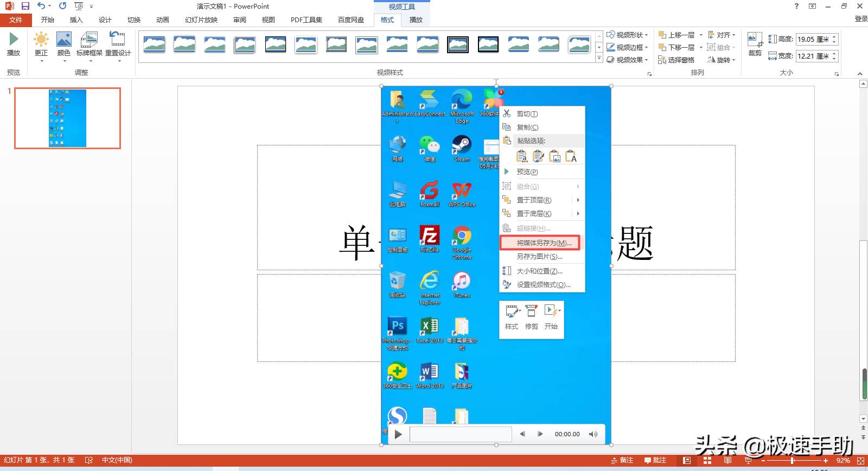Choose the paste as picture option icon
The height and width of the screenshot is (471, 868).
tap(554, 156)
